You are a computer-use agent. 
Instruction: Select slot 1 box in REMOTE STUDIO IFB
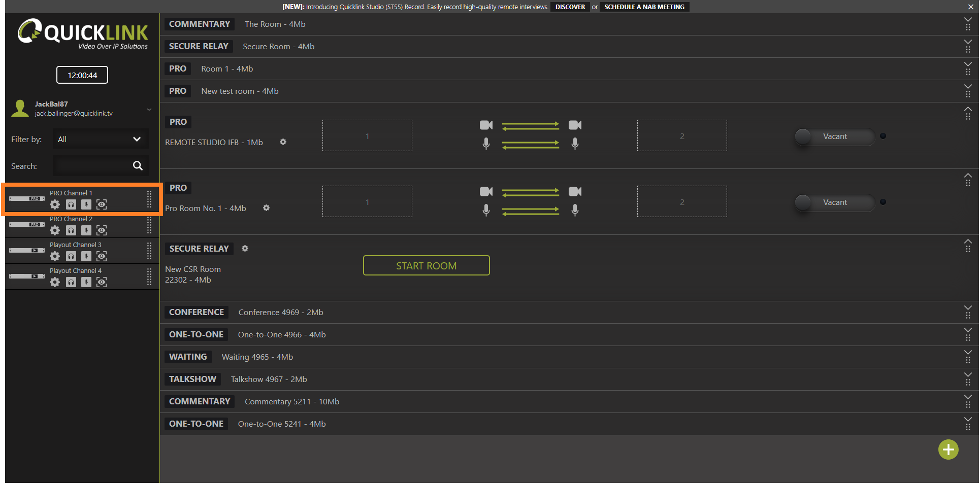pos(367,136)
